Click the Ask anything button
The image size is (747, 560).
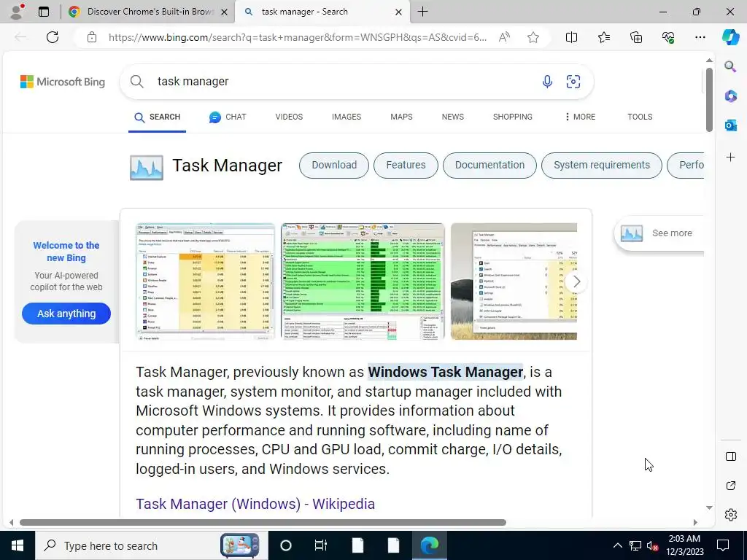click(66, 314)
